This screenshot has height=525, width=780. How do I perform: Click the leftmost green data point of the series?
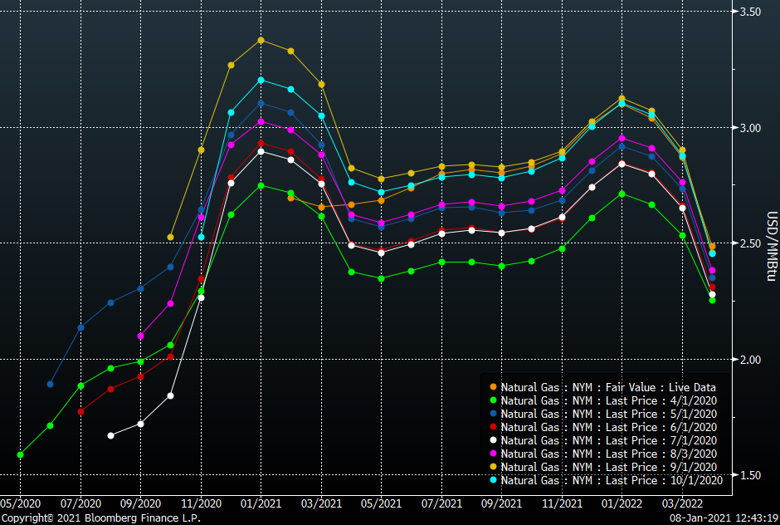20,455
